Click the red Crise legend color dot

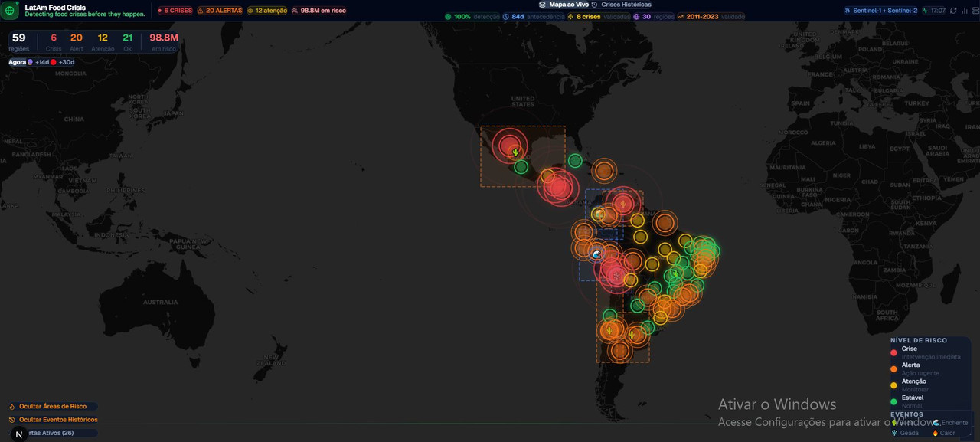click(x=893, y=352)
